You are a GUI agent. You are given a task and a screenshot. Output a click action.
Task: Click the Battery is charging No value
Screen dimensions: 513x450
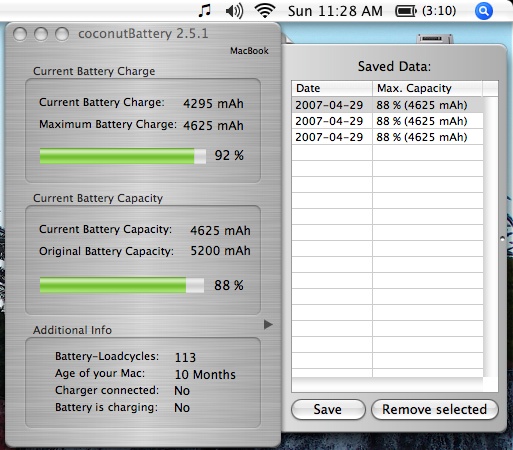tap(182, 408)
